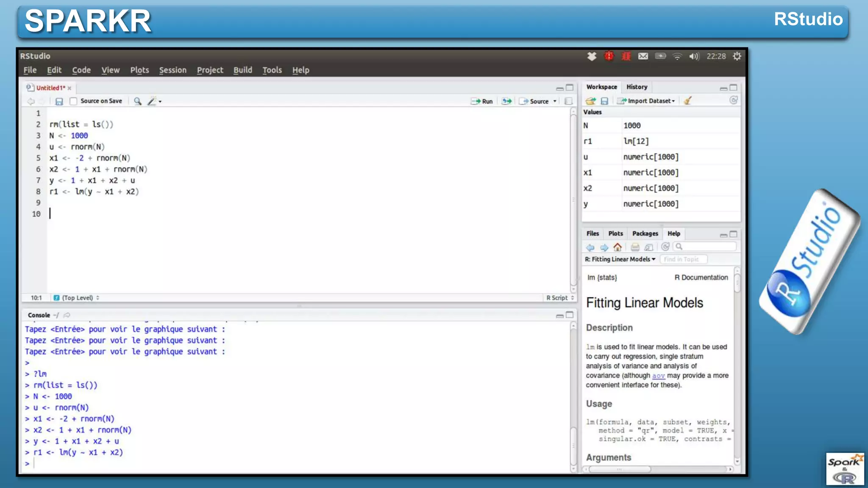Minimize the Workspace pane
Image resolution: width=868 pixels, height=488 pixels.
click(x=723, y=88)
